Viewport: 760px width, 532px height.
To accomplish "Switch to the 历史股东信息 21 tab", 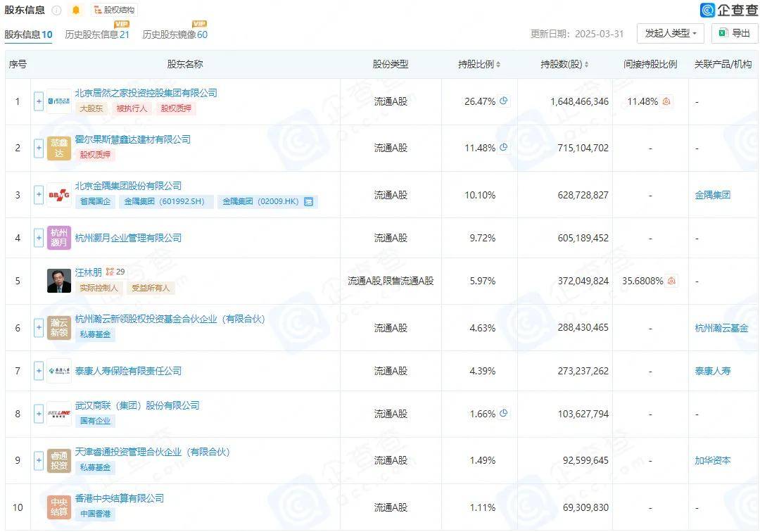I will click(x=97, y=34).
